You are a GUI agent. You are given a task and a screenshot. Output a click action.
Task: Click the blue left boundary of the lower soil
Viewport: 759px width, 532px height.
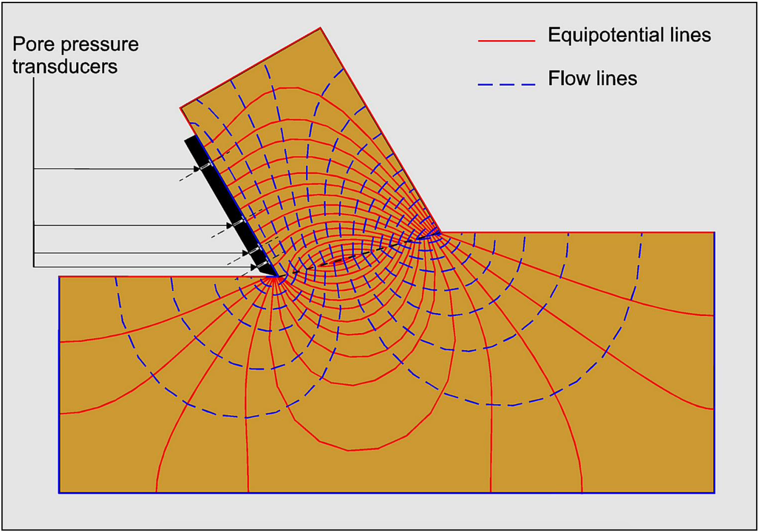pos(59,385)
